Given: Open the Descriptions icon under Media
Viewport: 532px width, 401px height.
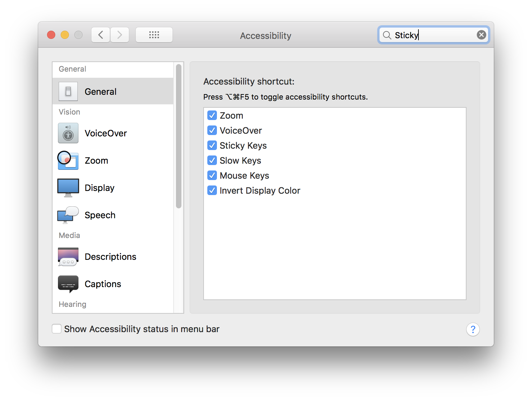Looking at the screenshot, I should coord(68,257).
